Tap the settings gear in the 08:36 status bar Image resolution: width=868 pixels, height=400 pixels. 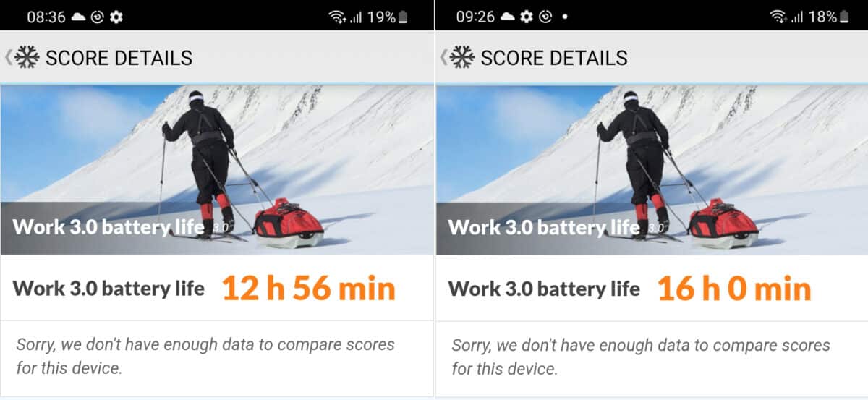[116, 17]
